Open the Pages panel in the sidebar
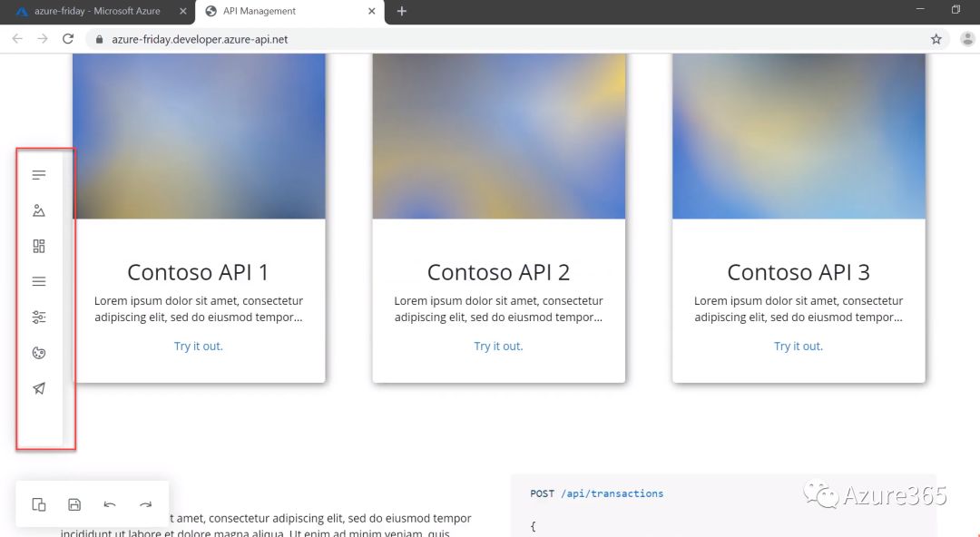Screen dimensions: 980x537 tap(39, 175)
